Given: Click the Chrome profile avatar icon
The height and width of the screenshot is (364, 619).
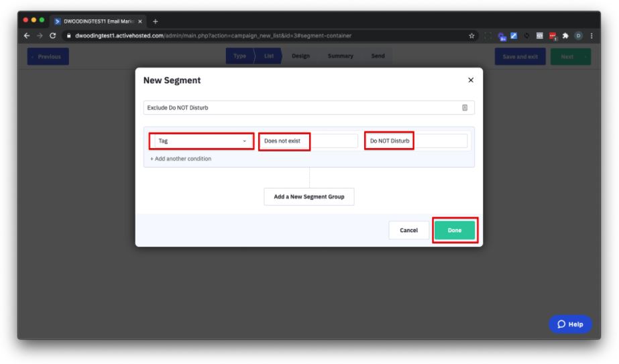Looking at the screenshot, I should [x=579, y=36].
